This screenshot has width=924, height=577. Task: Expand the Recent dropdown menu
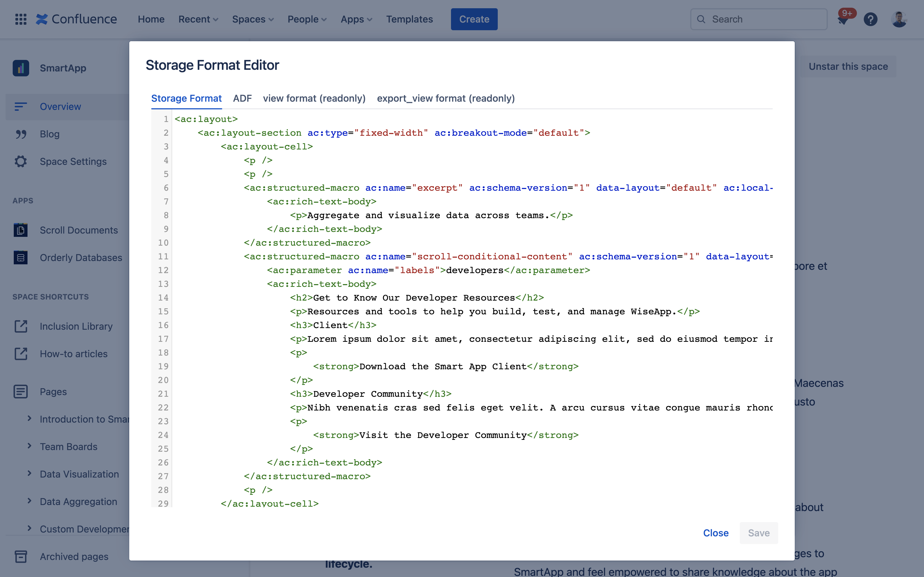point(198,19)
